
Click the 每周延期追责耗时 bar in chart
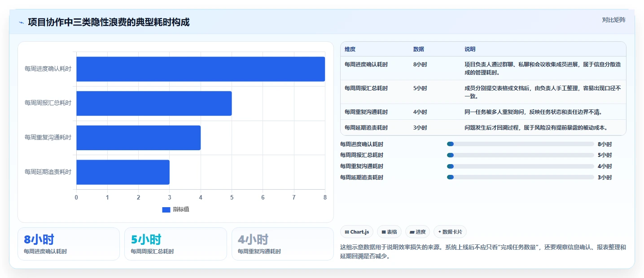click(123, 172)
